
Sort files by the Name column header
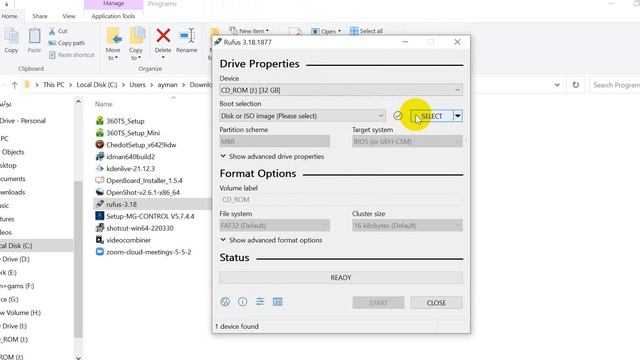(104, 104)
